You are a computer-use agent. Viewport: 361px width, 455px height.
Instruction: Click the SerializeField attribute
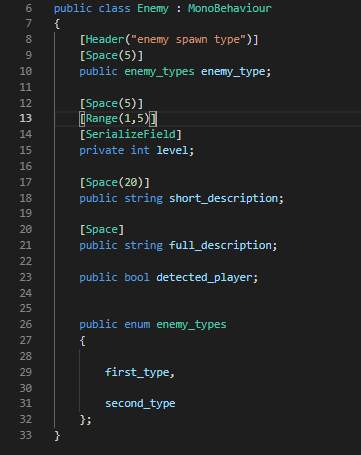(x=131, y=134)
